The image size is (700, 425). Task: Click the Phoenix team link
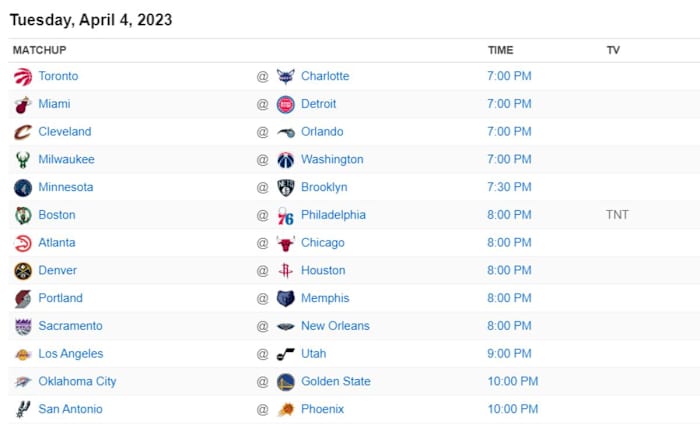[x=322, y=409]
